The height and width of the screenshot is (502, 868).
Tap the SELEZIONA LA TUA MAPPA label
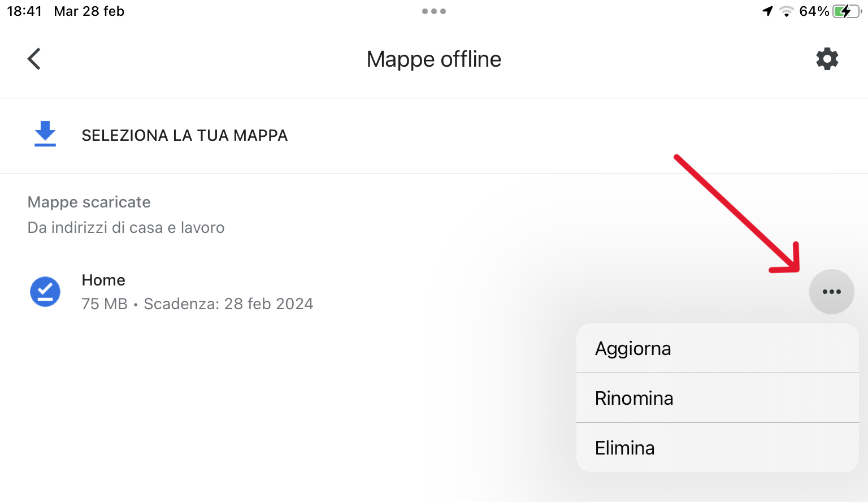coord(185,136)
